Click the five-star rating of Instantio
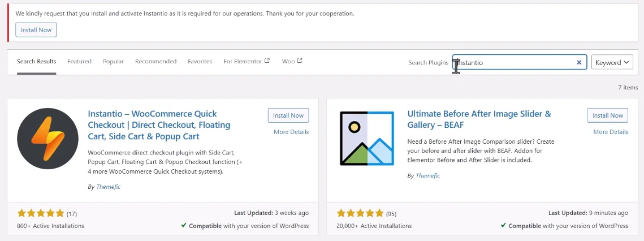The width and height of the screenshot is (644, 241). (41, 213)
